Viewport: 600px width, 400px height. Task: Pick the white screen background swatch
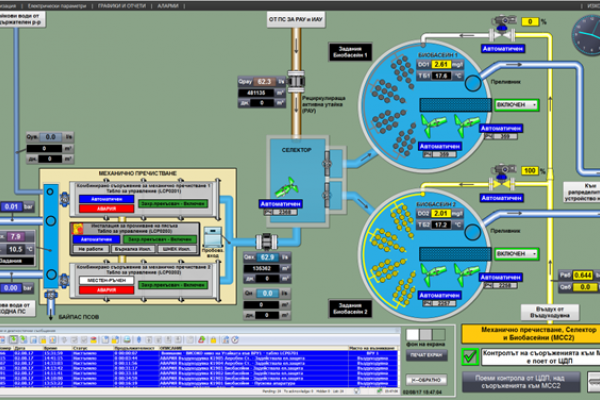(412, 335)
